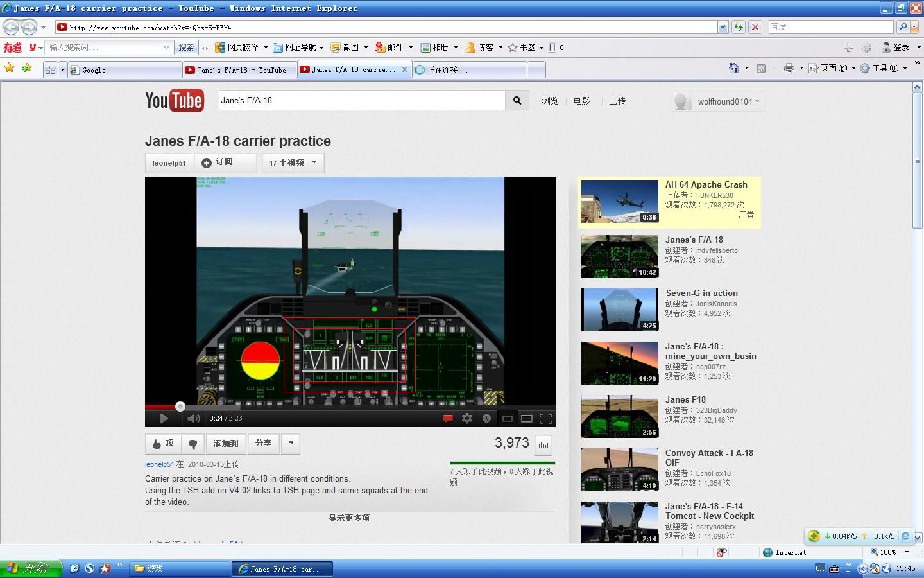Click the watch later clock icon
Image resolution: width=924 pixels, height=578 pixels.
coord(487,419)
